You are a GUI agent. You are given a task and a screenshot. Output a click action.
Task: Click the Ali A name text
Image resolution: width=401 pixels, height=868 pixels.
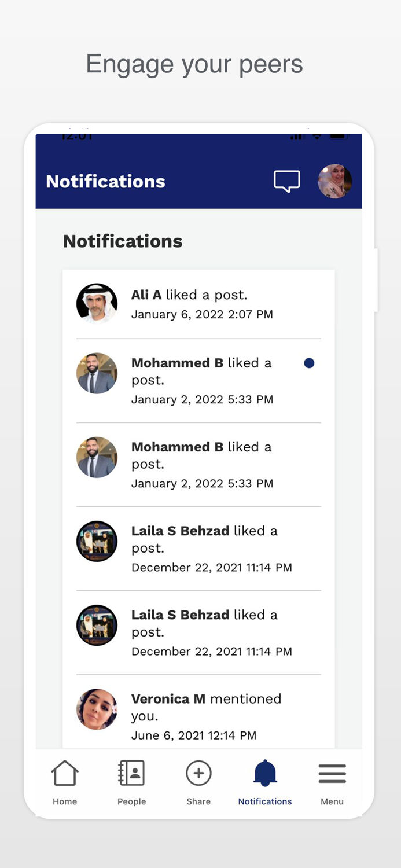click(x=146, y=295)
